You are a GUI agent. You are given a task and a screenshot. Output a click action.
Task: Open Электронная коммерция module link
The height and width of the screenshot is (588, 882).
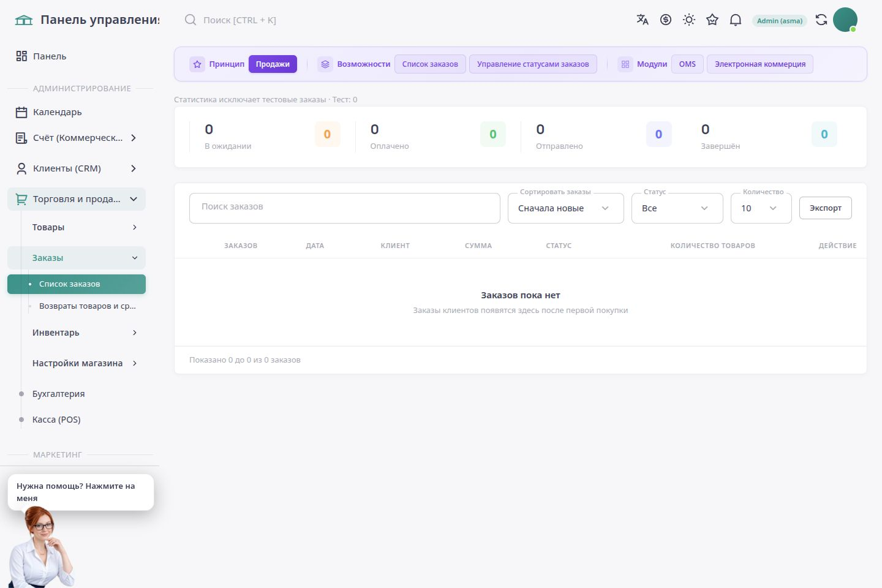(x=760, y=64)
